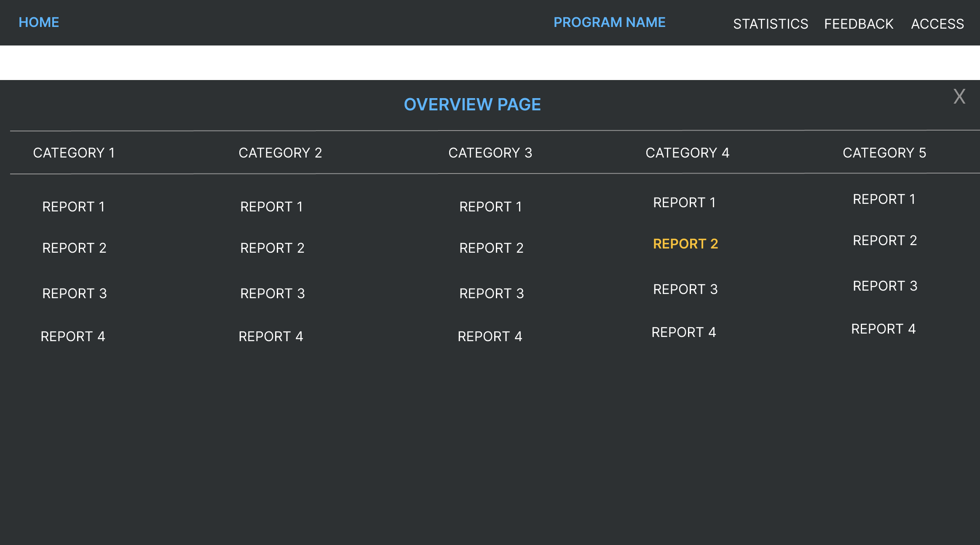This screenshot has width=980, height=545.
Task: Open REPORT 3 under Category 2
Action: pyautogui.click(x=272, y=294)
